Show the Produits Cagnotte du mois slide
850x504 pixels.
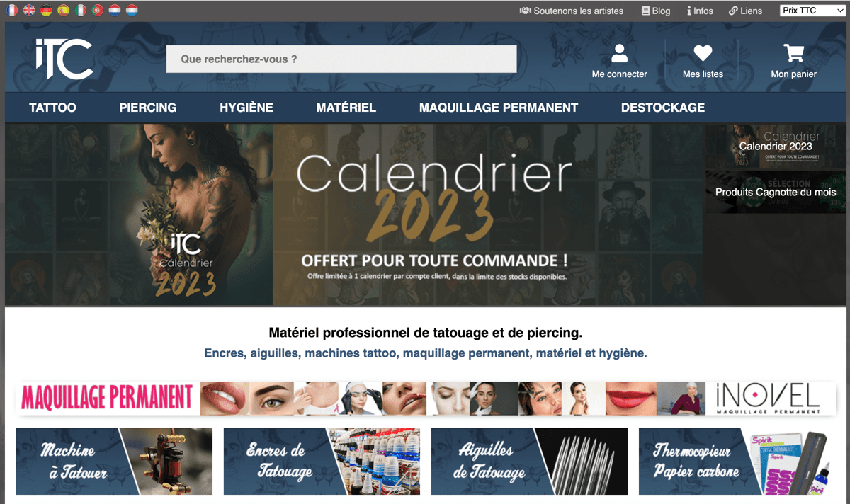(776, 192)
